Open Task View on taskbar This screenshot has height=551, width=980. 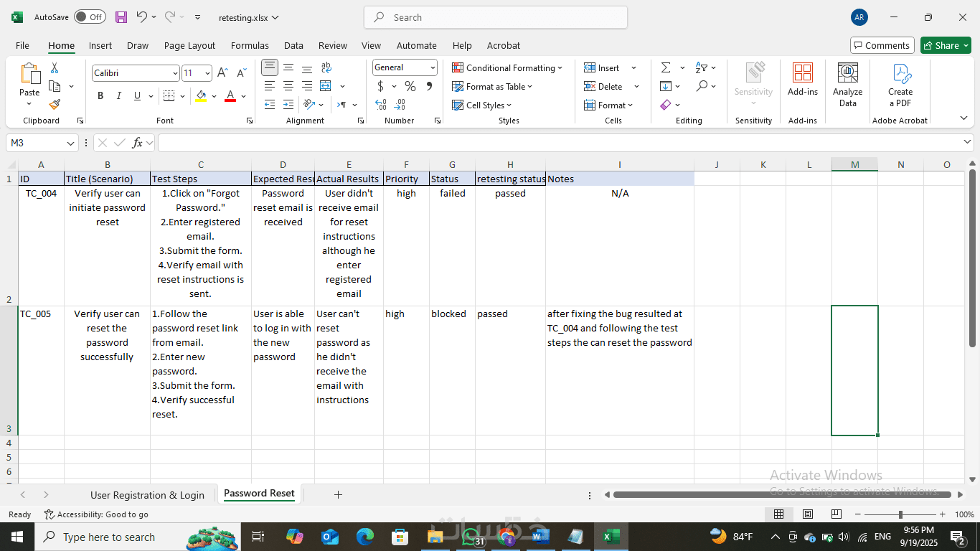[259, 537]
